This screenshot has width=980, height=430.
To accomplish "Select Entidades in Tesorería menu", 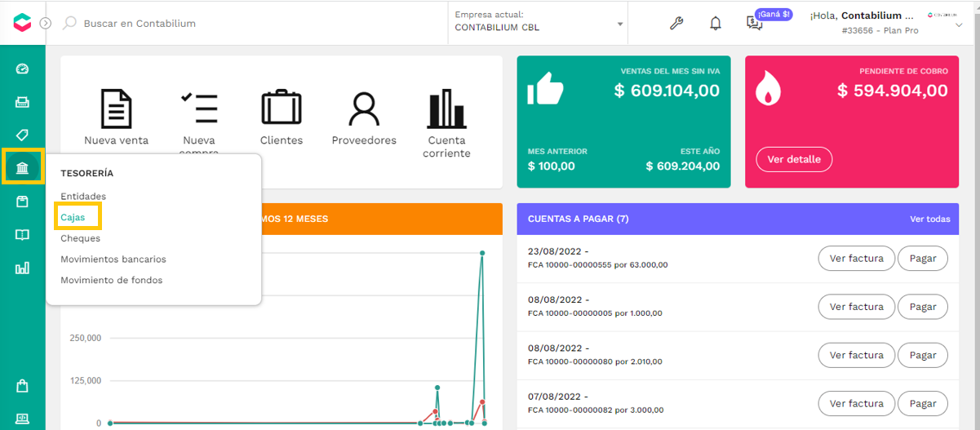I will point(83,196).
